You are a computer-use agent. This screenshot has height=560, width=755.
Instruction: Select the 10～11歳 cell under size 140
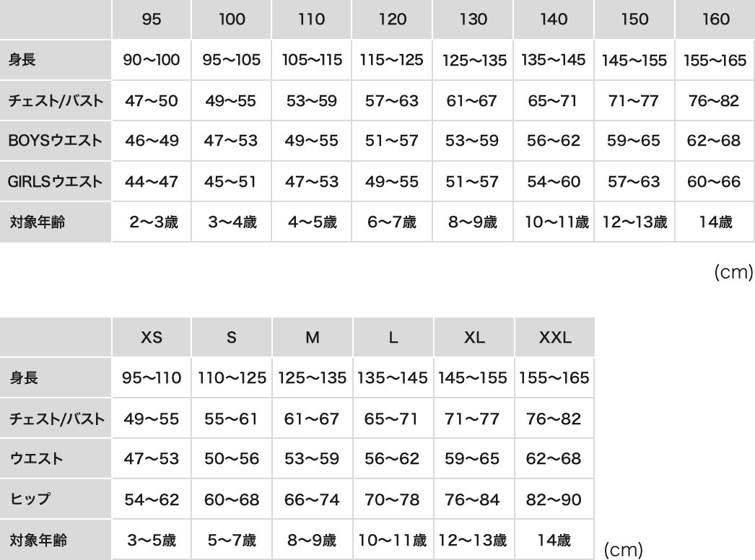tap(554, 222)
